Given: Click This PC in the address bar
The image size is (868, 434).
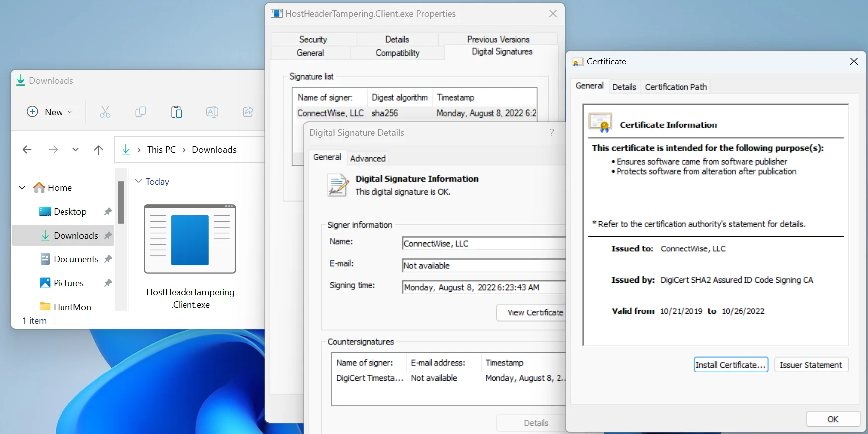Looking at the screenshot, I should coord(161,149).
